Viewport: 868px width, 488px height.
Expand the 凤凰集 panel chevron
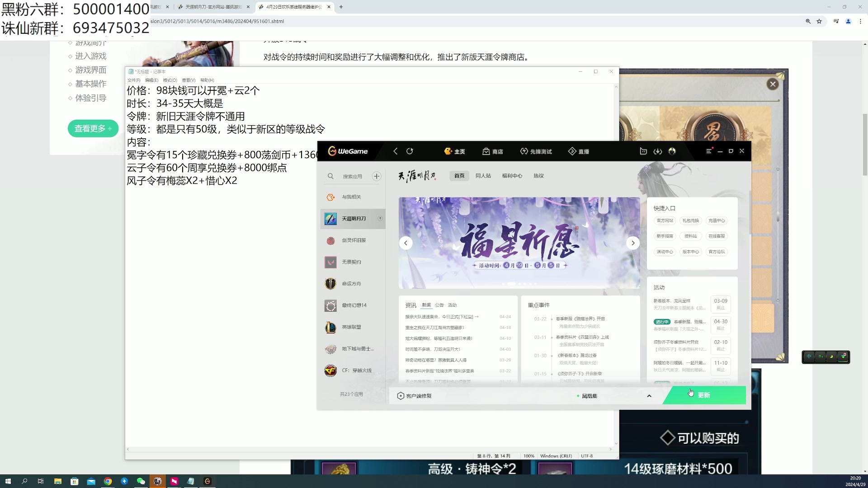[x=649, y=395]
